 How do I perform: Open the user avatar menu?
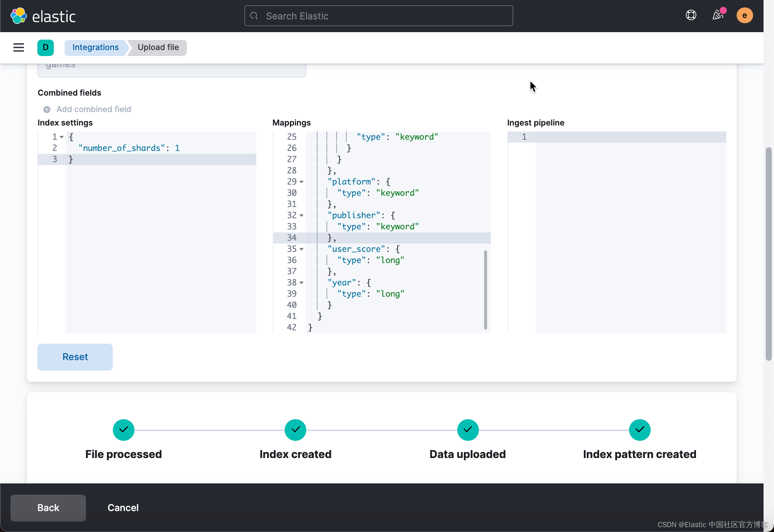coord(744,15)
